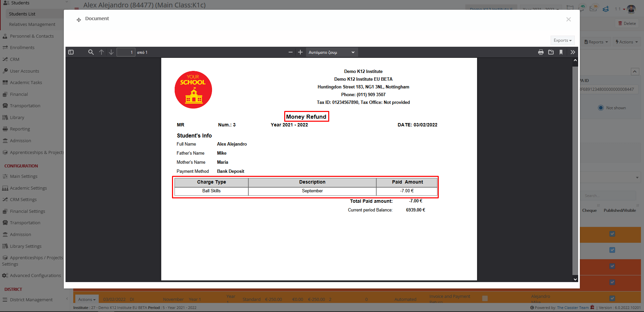Click The Classter Team link

click(x=573, y=308)
